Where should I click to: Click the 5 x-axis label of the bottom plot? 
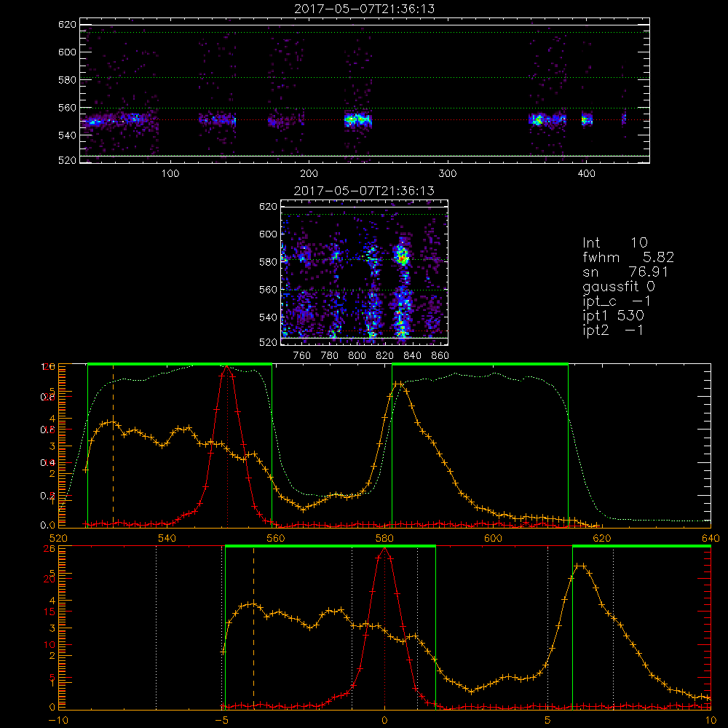coord(548,721)
